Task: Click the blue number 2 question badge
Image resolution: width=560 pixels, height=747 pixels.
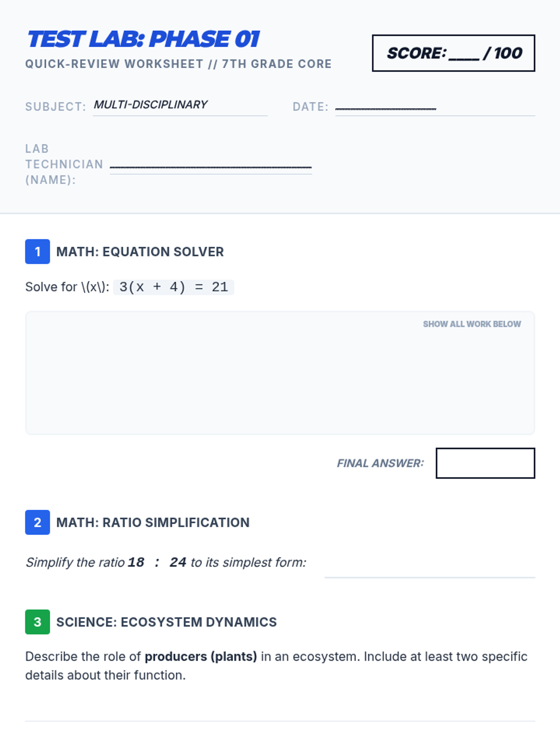Action: [x=37, y=522]
